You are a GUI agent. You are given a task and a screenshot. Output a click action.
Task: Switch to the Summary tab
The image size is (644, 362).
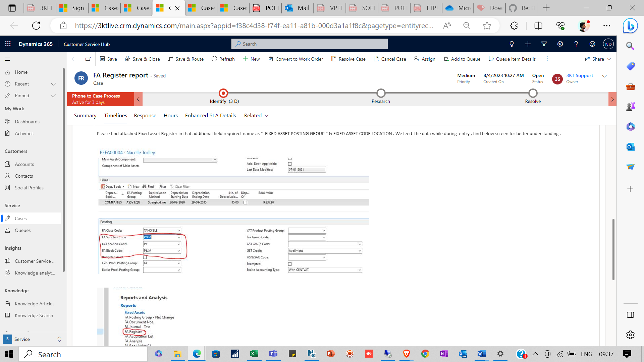(85, 115)
